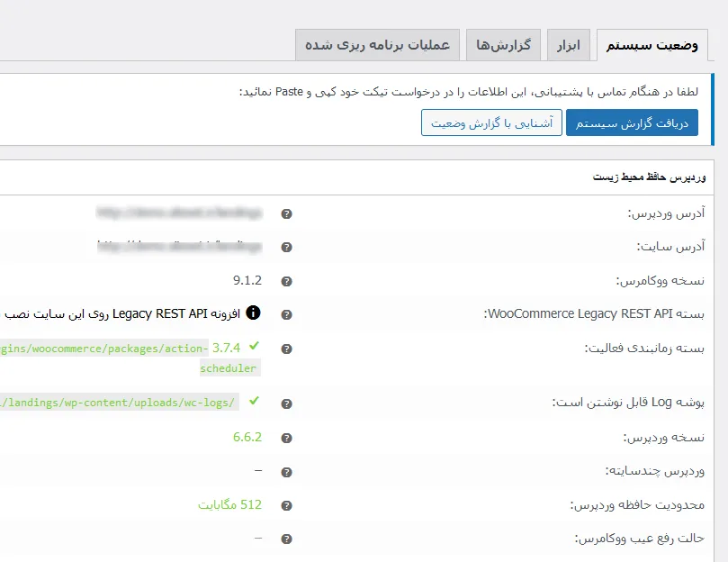This screenshot has width=728, height=562.
Task: Click the حالت رفع عیب ووکامرس label
Action: pos(640,539)
